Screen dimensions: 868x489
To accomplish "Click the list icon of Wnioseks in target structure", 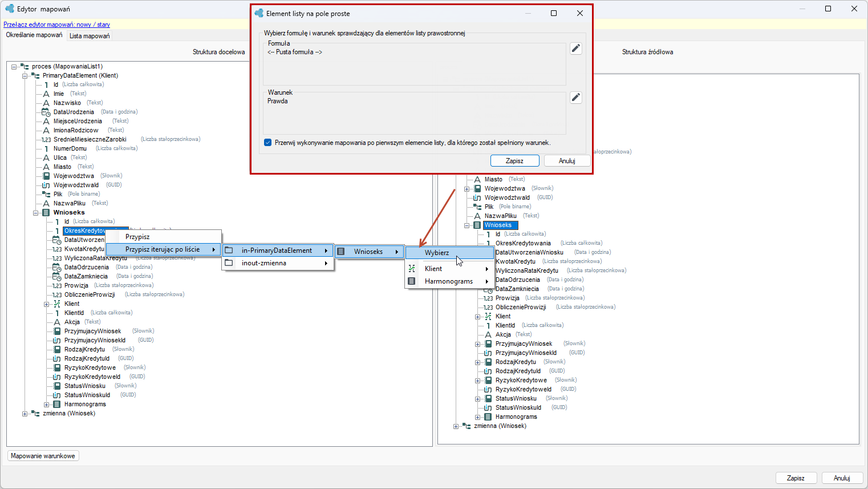I will pyautogui.click(x=46, y=212).
